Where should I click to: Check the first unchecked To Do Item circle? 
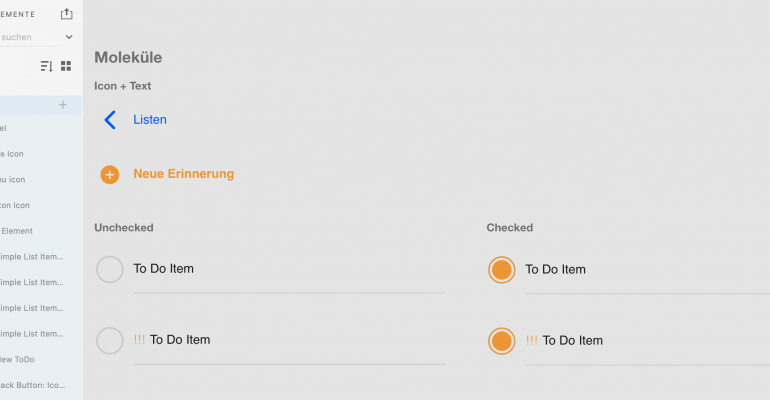[x=110, y=269]
